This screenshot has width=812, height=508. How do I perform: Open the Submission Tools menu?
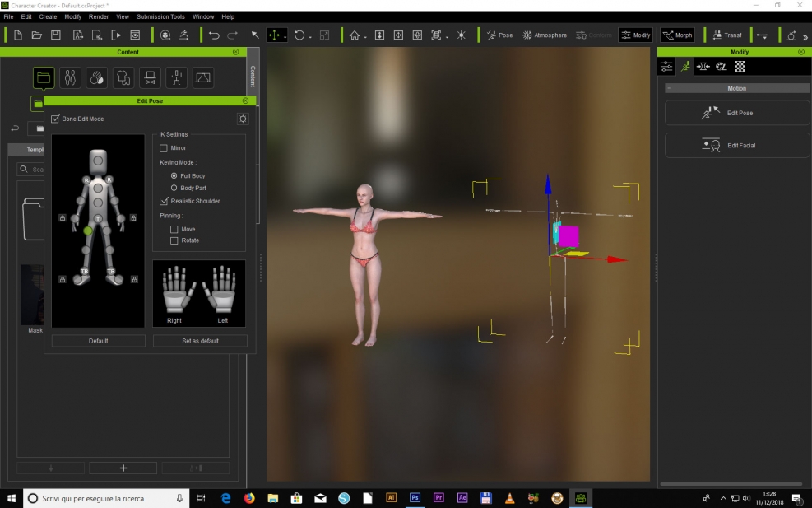pos(160,16)
